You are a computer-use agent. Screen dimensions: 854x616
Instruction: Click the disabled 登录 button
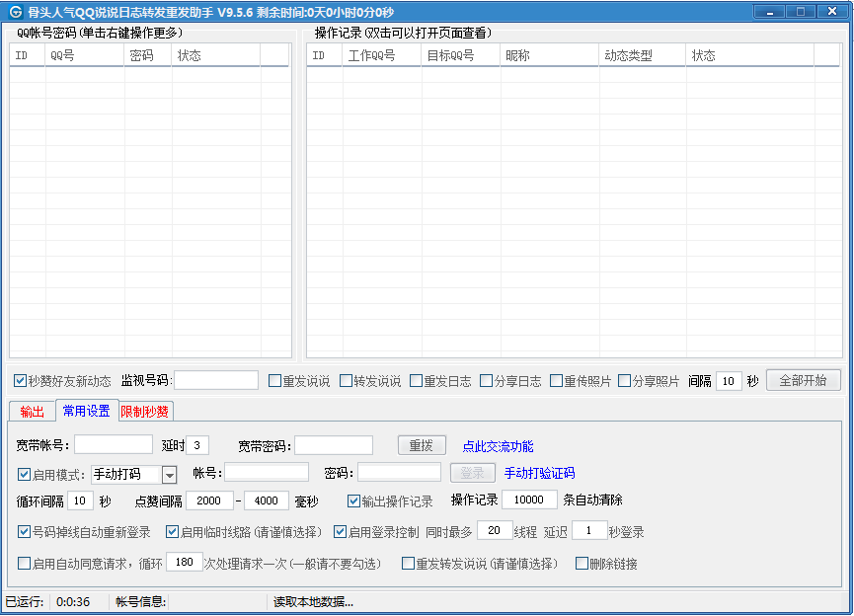click(472, 473)
